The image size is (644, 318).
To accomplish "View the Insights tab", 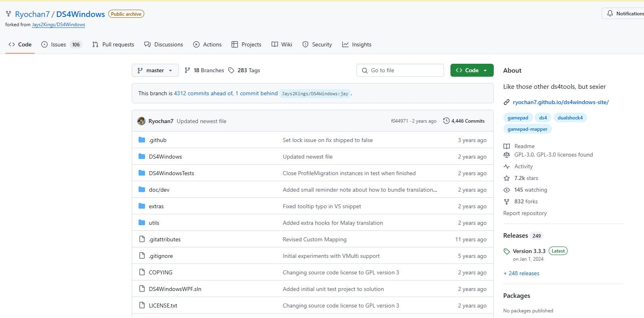I will tap(357, 44).
